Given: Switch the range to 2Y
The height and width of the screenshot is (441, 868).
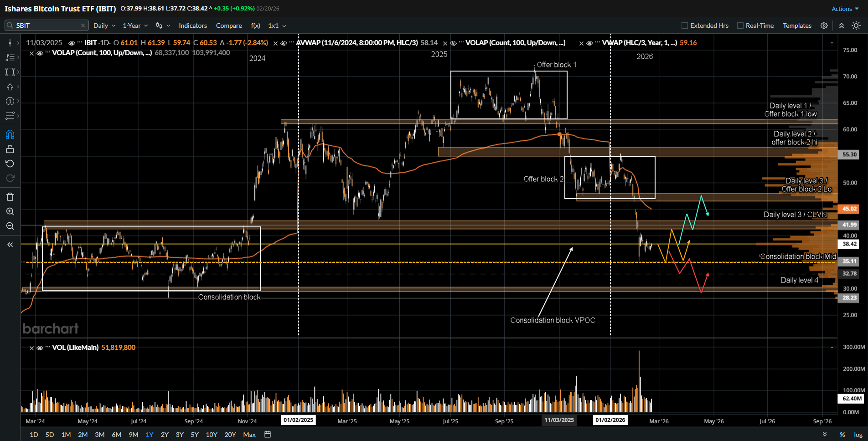Looking at the screenshot, I should [165, 435].
